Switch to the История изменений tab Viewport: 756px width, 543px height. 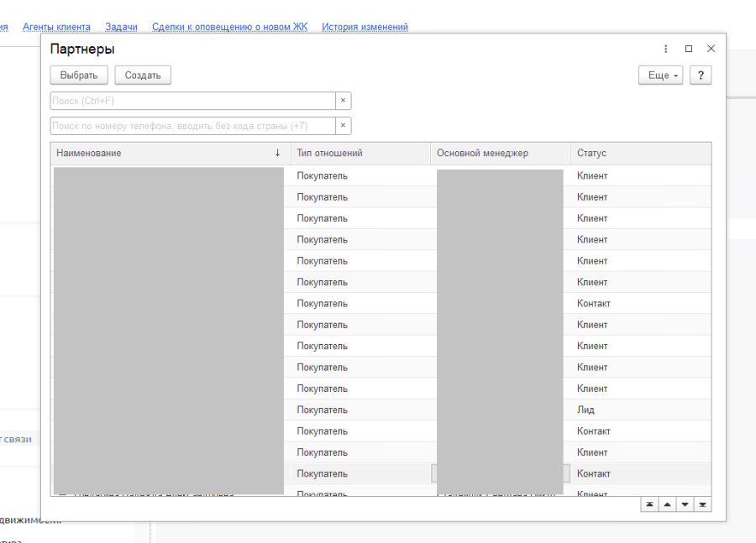(x=365, y=27)
